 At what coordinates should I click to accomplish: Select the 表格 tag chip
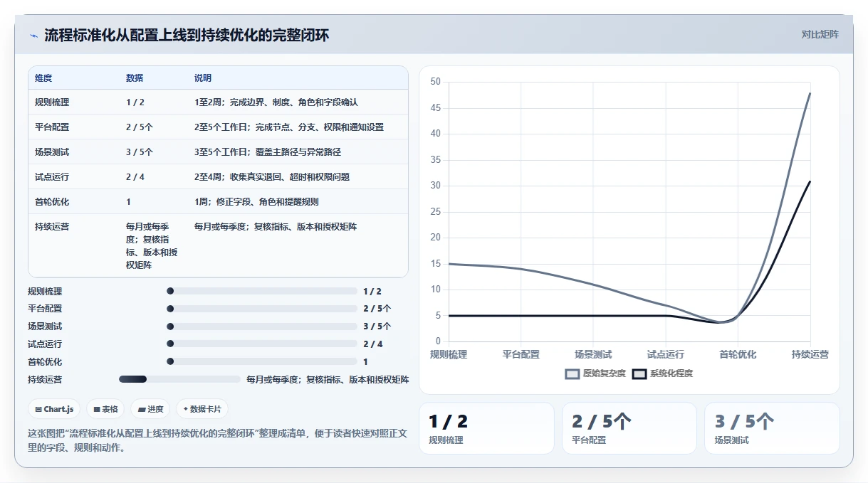click(x=105, y=409)
